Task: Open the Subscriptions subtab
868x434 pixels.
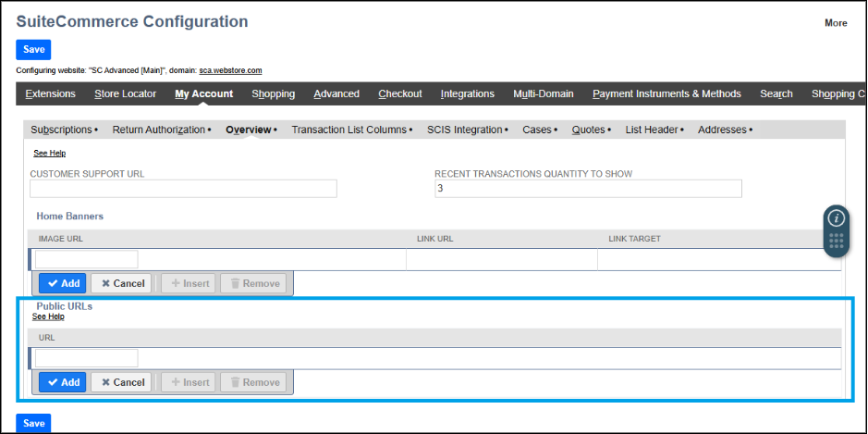Action: tap(61, 130)
